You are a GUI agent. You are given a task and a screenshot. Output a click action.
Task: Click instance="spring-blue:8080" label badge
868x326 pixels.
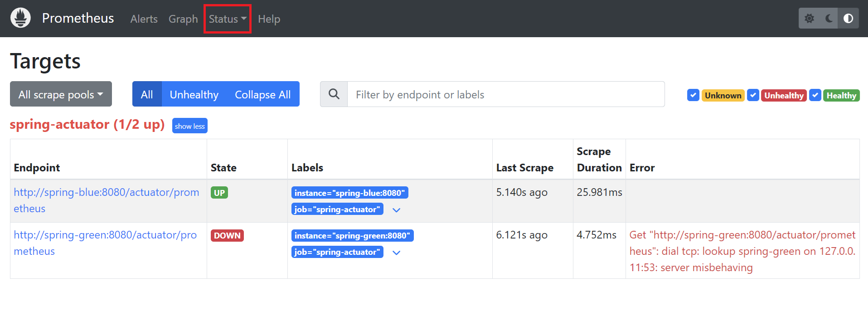click(349, 193)
